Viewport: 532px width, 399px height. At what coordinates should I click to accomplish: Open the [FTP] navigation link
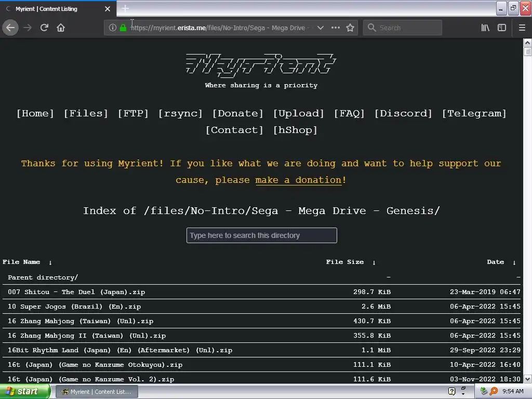pos(133,113)
